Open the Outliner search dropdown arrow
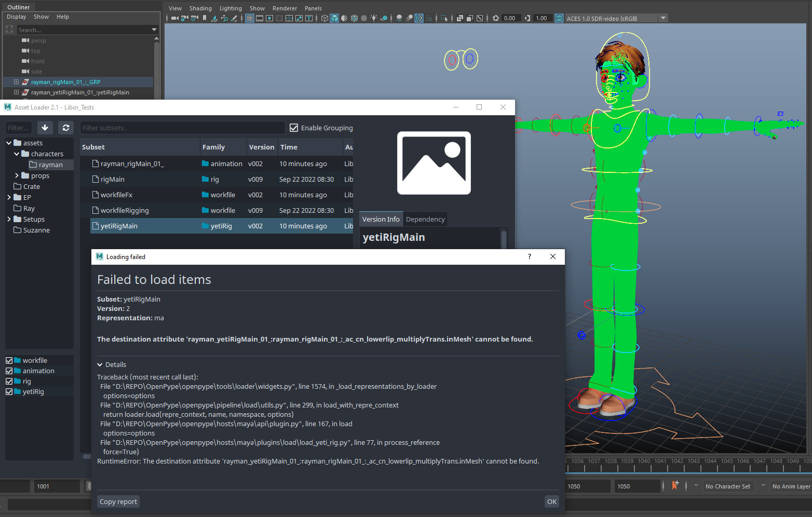Viewport: 812px width, 517px height. click(x=154, y=30)
